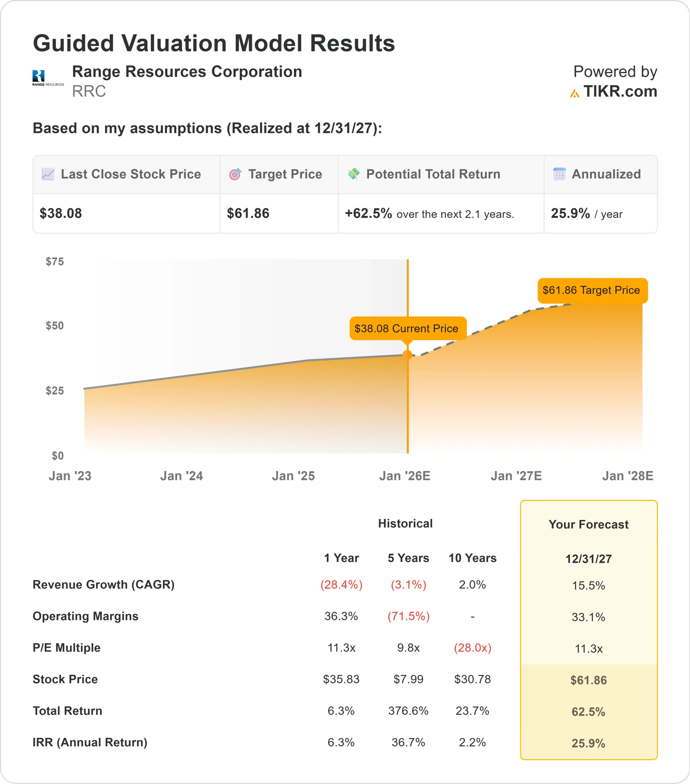Image resolution: width=690 pixels, height=784 pixels.
Task: Select the TIKR.com flame logo icon
Action: (575, 92)
